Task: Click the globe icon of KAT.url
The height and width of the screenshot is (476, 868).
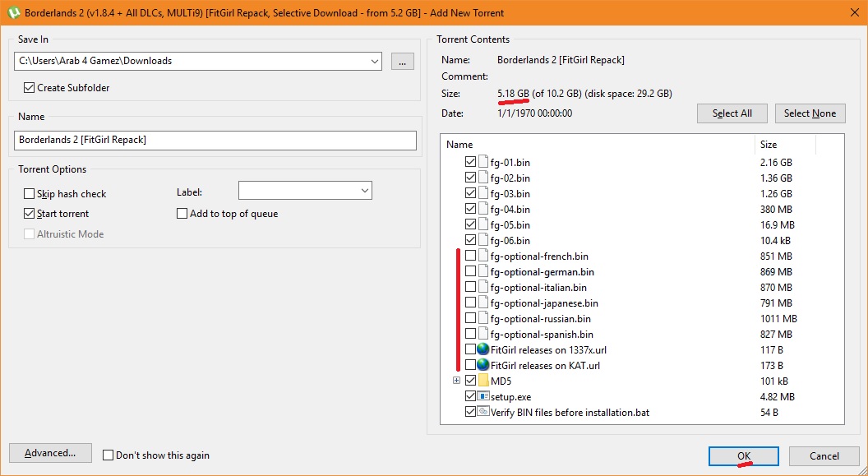Action: click(x=483, y=365)
